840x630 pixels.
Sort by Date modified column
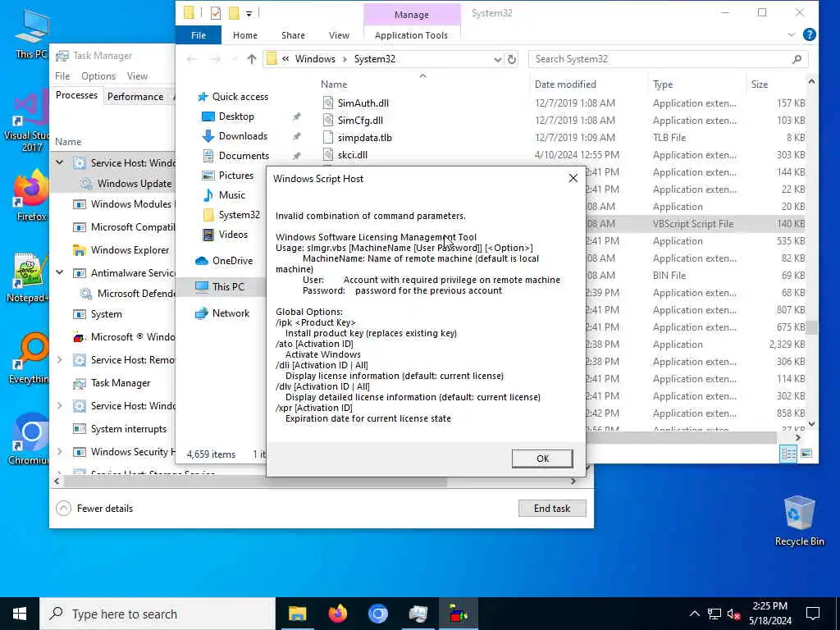pos(565,84)
